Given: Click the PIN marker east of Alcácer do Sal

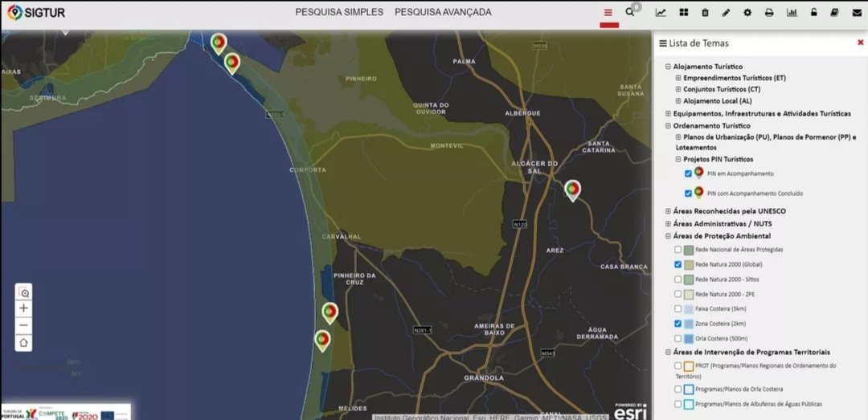Looking at the screenshot, I should click(x=573, y=190).
